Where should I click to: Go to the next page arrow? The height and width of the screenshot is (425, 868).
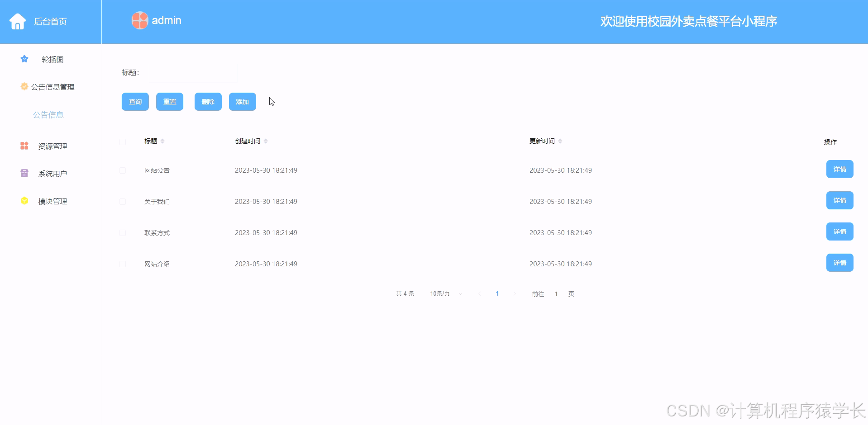515,294
